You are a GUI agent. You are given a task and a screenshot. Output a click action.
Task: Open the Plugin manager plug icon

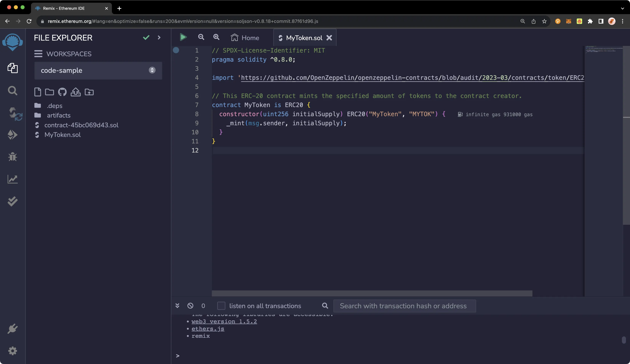coord(13,329)
